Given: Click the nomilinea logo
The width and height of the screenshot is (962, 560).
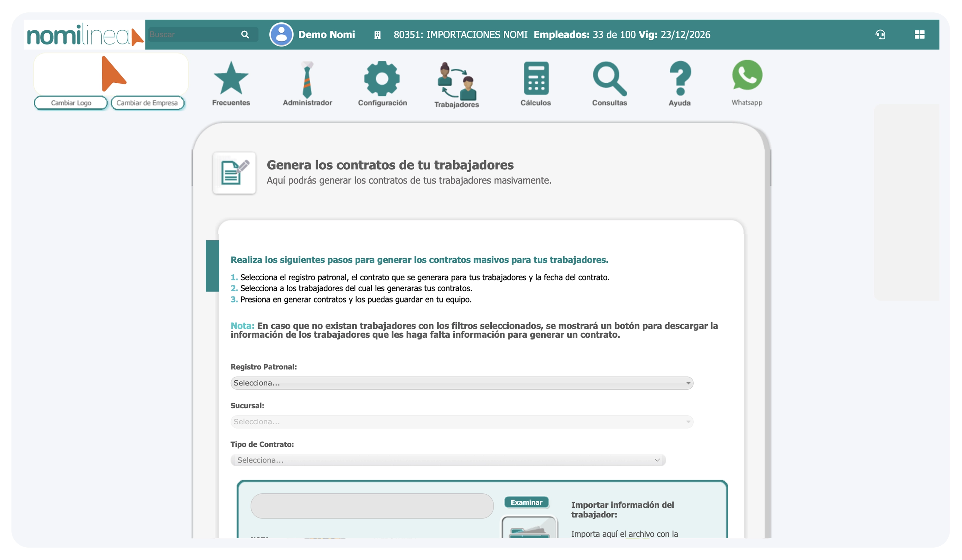Looking at the screenshot, I should click(x=82, y=35).
